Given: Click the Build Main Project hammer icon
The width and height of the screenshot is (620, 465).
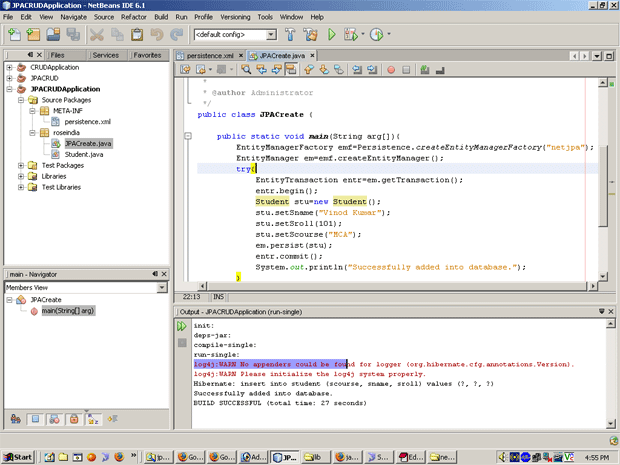Looking at the screenshot, I should point(290,35).
